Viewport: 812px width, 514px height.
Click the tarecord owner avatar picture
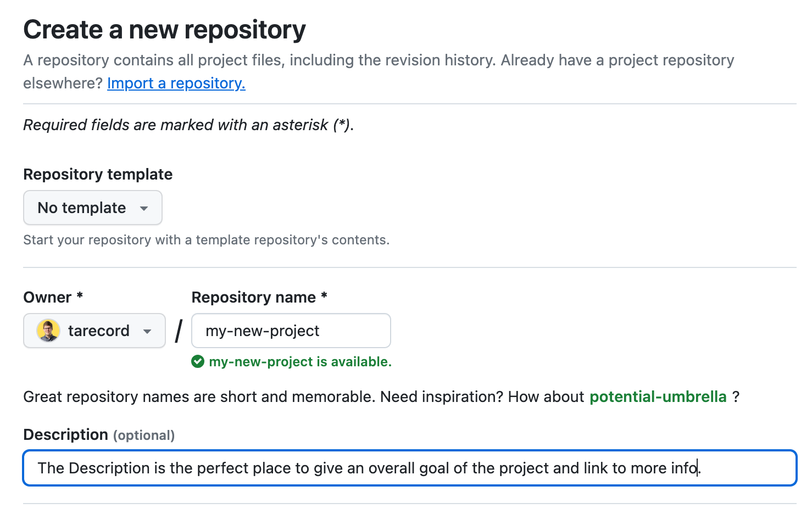[48, 331]
